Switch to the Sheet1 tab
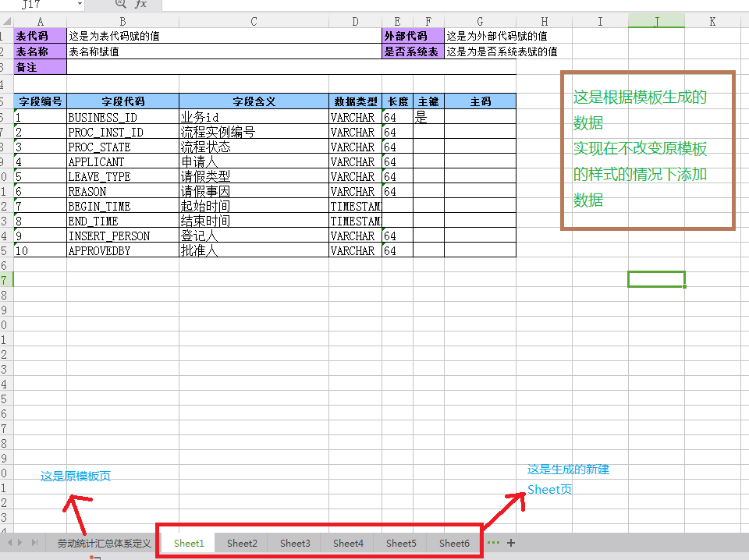 point(189,544)
